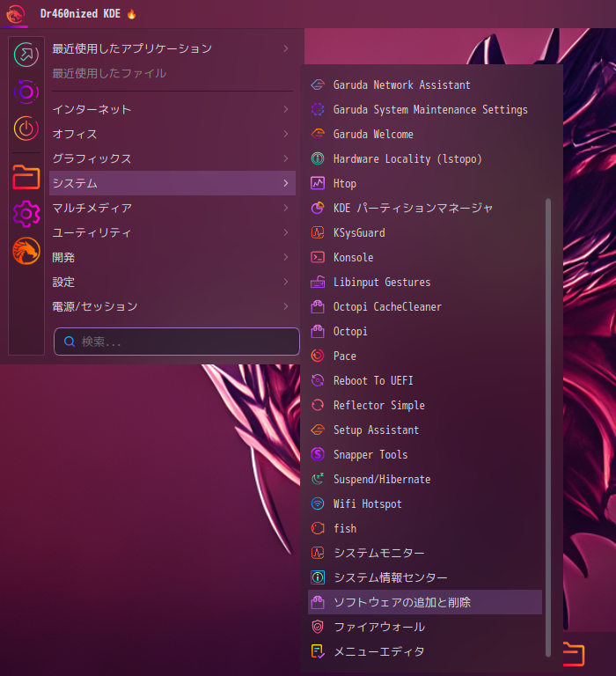The image size is (616, 676).
Task: Expand the マルチメディア category chevron
Action: 286,208
